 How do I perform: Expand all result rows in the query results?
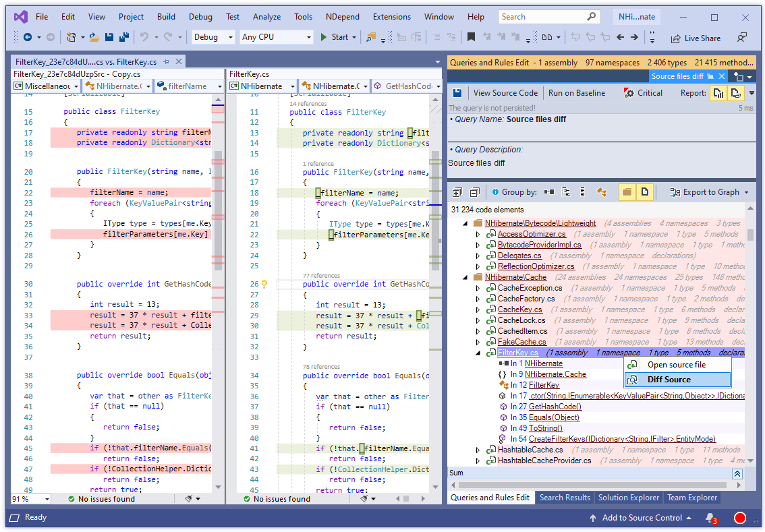pos(457,192)
